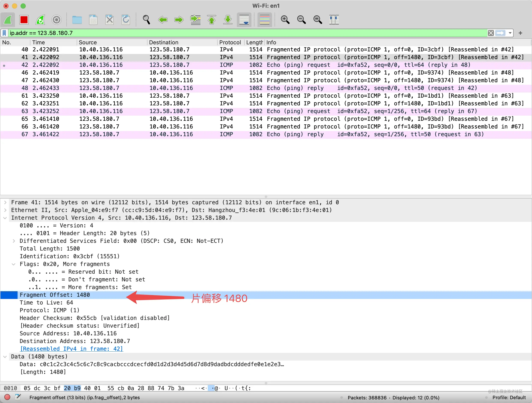
Task: Add a filter button with plus
Action: tap(520, 33)
